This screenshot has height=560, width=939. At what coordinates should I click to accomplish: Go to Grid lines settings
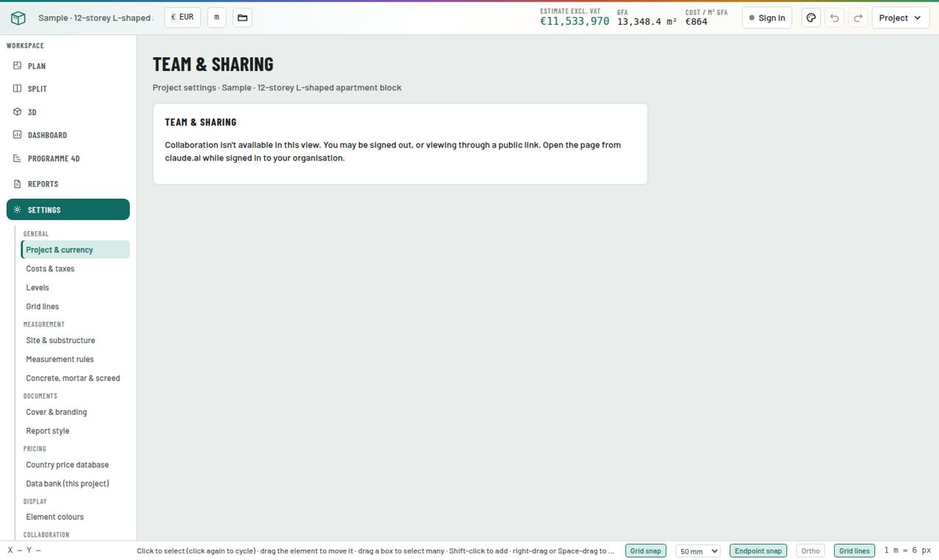(x=76, y=307)
